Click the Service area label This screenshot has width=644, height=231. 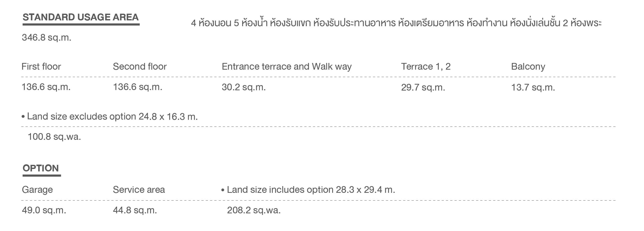coord(139,190)
